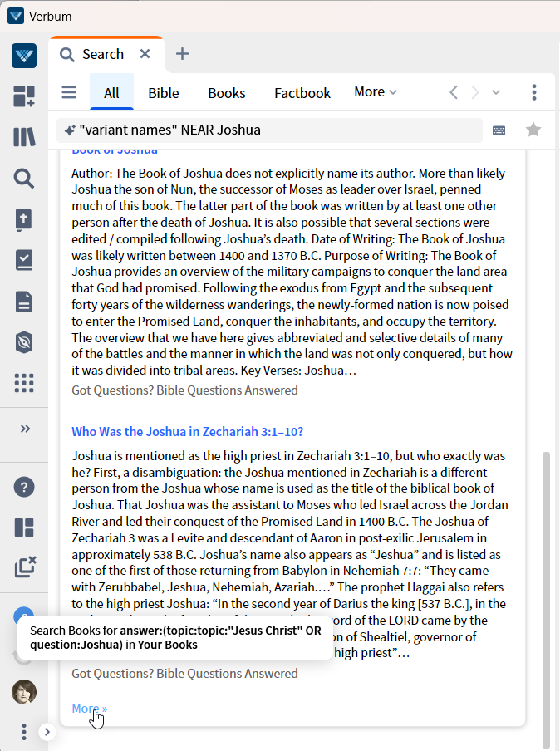This screenshot has width=560, height=751.
Task: Go forward with right arrow
Action: coord(474,92)
